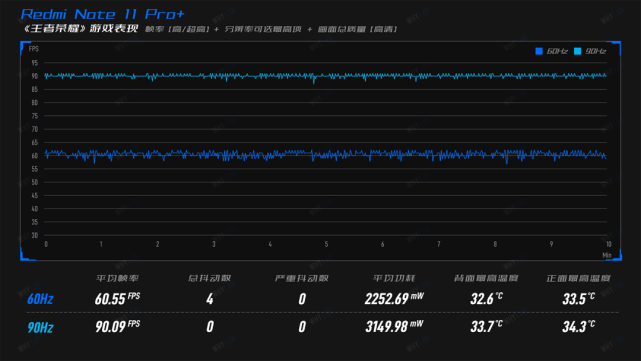Click the FPS axis label
The width and height of the screenshot is (641, 361).
tap(34, 49)
